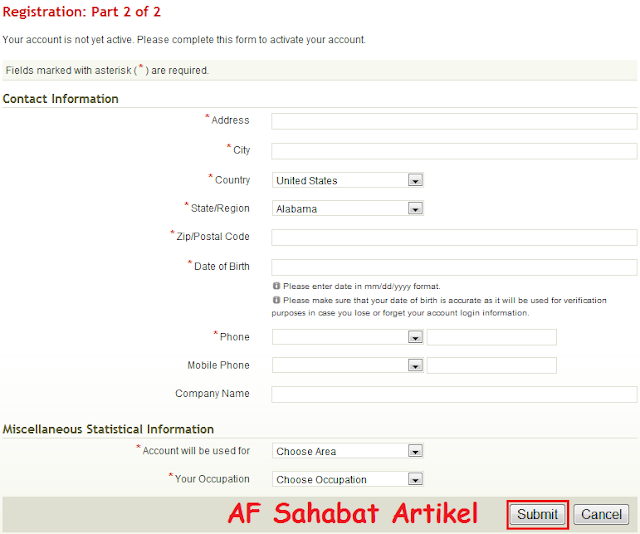640x534 pixels.
Task: Click the 'Company Name' label
Action: (x=212, y=393)
